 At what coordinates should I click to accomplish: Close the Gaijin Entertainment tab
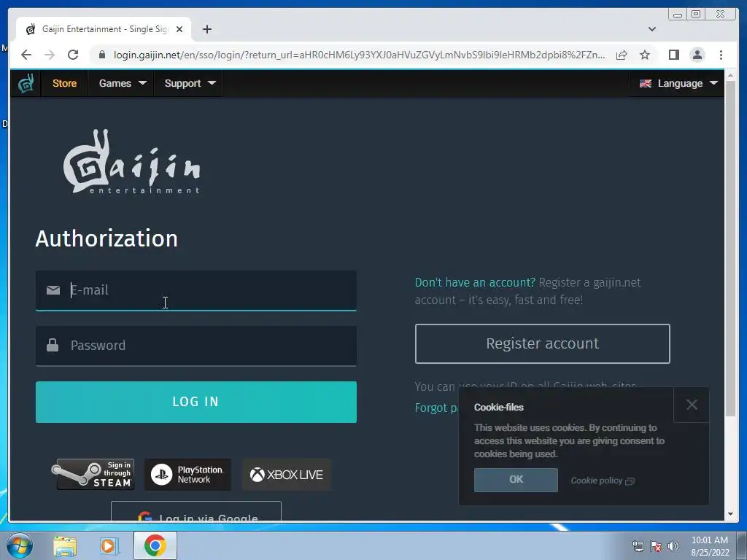pyautogui.click(x=179, y=29)
